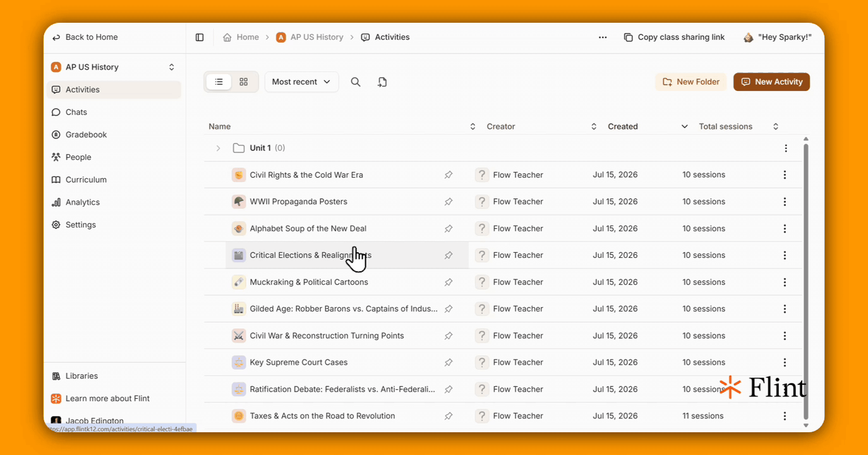868x455 pixels.
Task: Switch to grid view
Action: [244, 82]
